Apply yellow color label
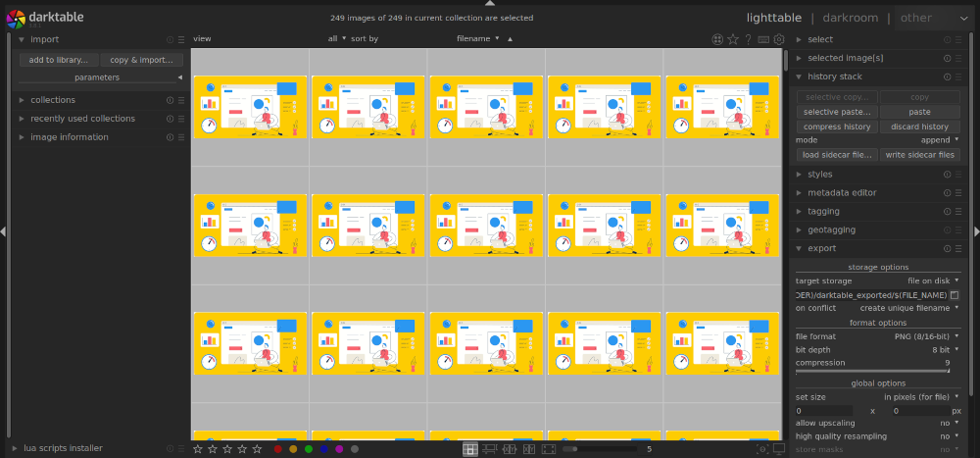The width and height of the screenshot is (980, 458). point(293,448)
